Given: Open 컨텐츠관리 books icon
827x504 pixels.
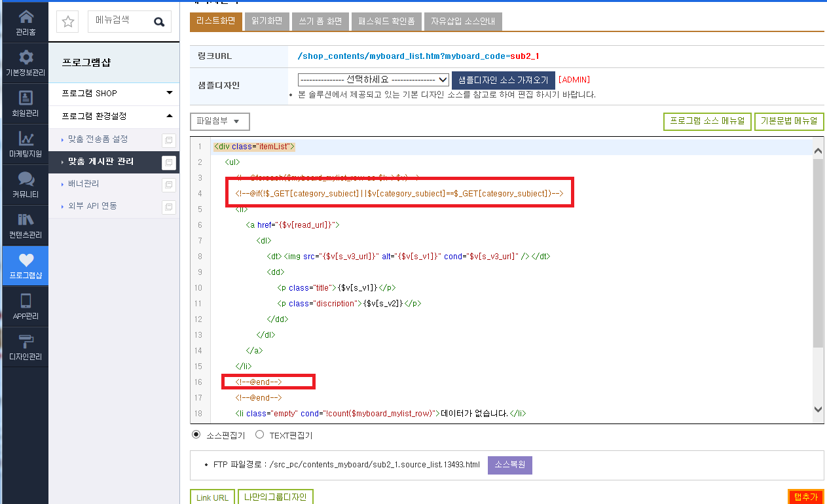Looking at the screenshot, I should click(x=25, y=219).
